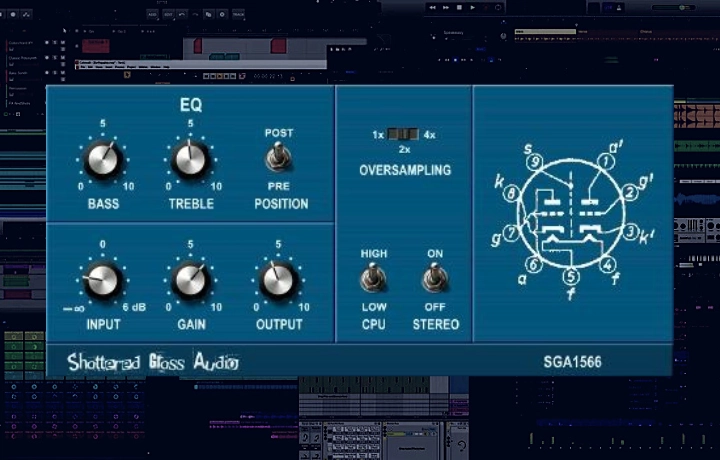This screenshot has width=720, height=460.
Task: Click the INPUT level knob
Action: click(x=103, y=280)
